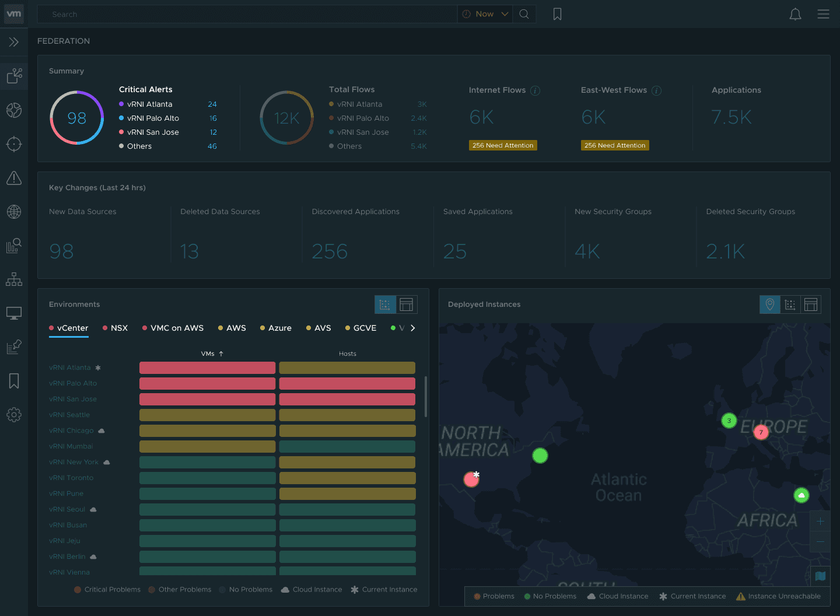Expand the left navigation sidebar
Viewport: 840px width, 616px height.
click(x=14, y=42)
